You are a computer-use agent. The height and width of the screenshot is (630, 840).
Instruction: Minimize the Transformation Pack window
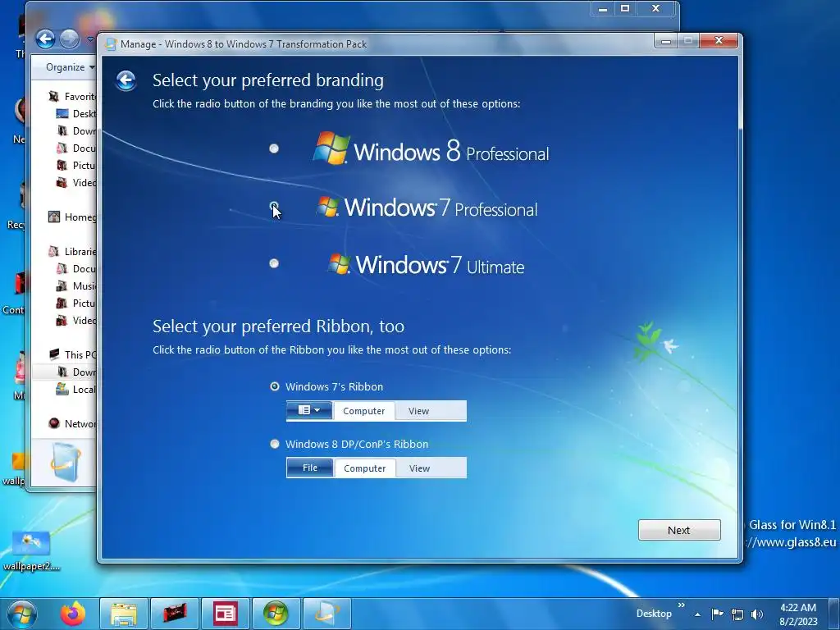pyautogui.click(x=666, y=41)
